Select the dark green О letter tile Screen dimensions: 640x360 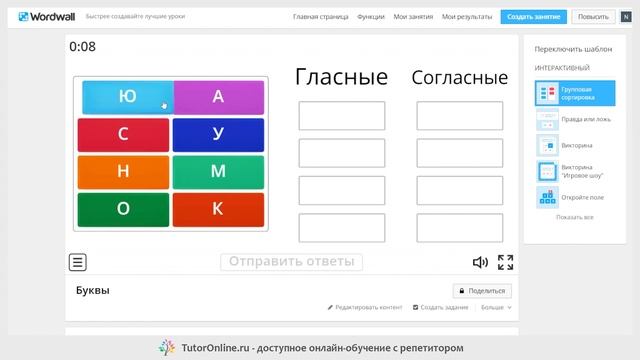click(x=123, y=210)
